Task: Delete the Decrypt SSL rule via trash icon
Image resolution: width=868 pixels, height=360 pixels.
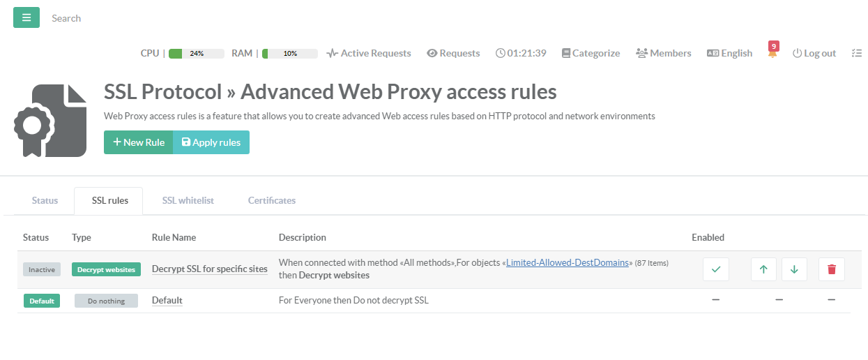Action: [831, 269]
